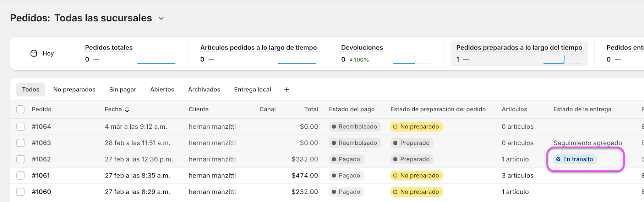The height and width of the screenshot is (202, 644).
Task: Switch to the No preparados tab
Action: click(x=74, y=90)
